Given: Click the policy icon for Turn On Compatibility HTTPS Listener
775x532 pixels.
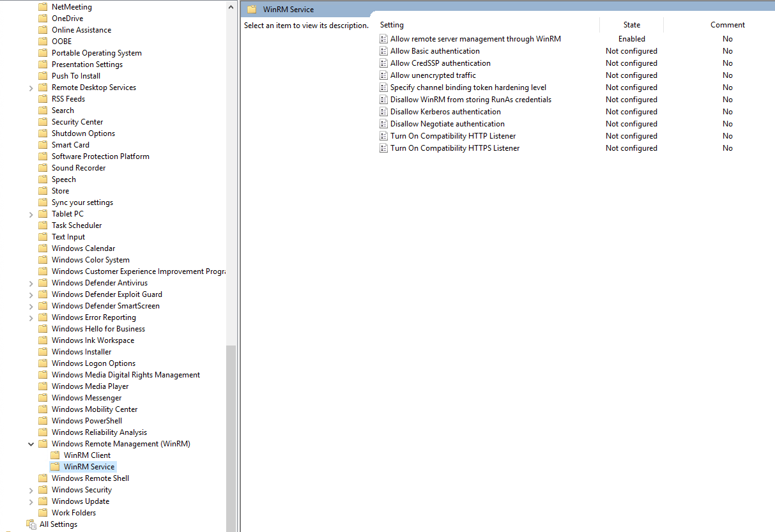Looking at the screenshot, I should [383, 148].
